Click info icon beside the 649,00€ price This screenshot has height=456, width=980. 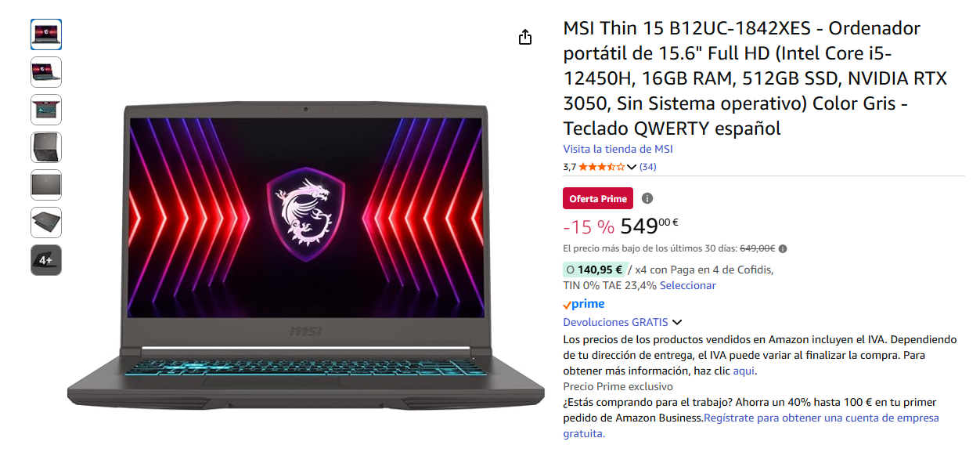point(783,248)
